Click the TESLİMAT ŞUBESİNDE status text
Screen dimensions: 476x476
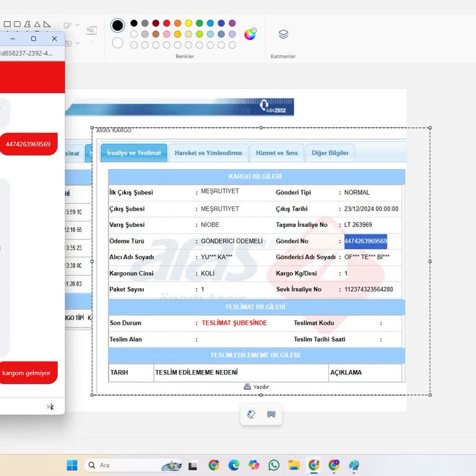click(x=234, y=323)
